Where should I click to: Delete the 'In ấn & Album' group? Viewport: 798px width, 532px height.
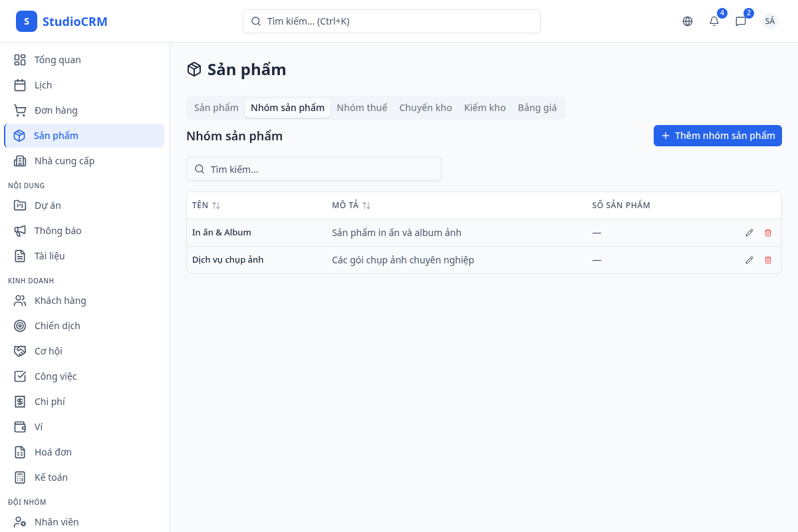tap(768, 233)
